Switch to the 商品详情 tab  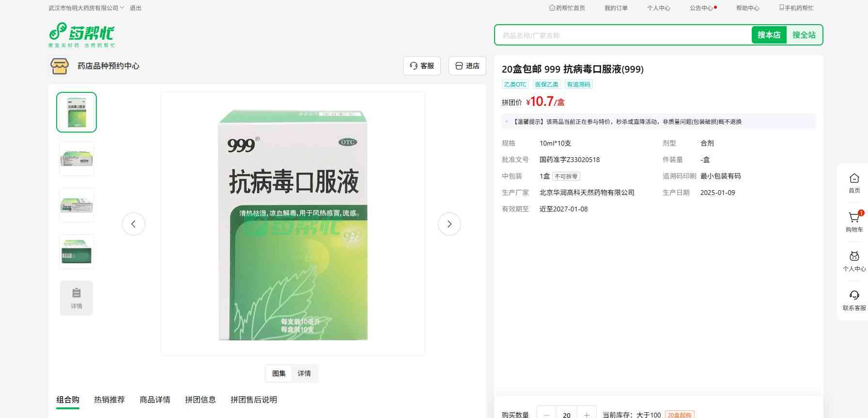[155, 400]
